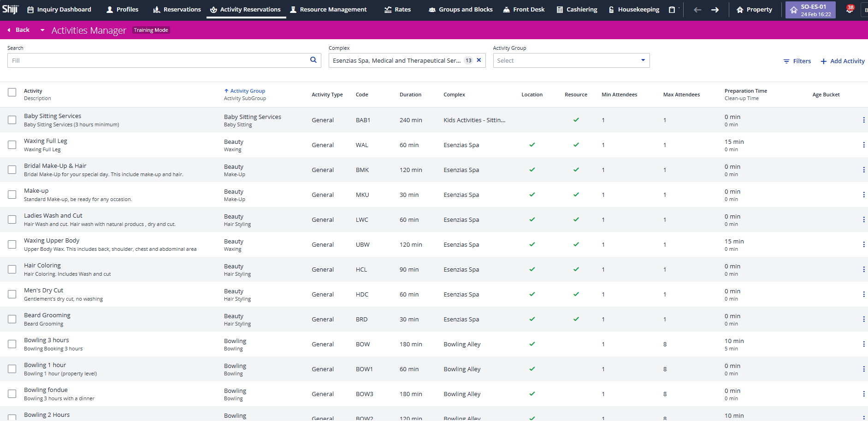Expand the Activity Group dropdown
Image resolution: width=868 pixels, height=421 pixels.
pos(571,60)
